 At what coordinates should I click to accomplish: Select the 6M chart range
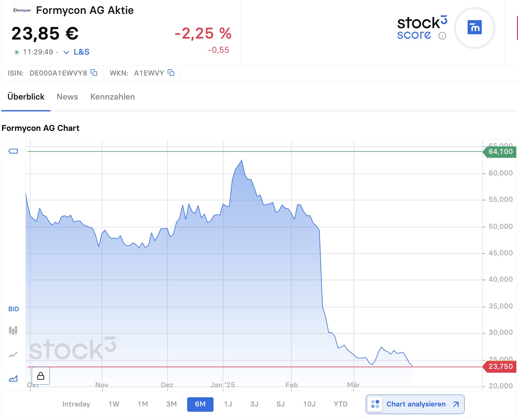(x=200, y=404)
